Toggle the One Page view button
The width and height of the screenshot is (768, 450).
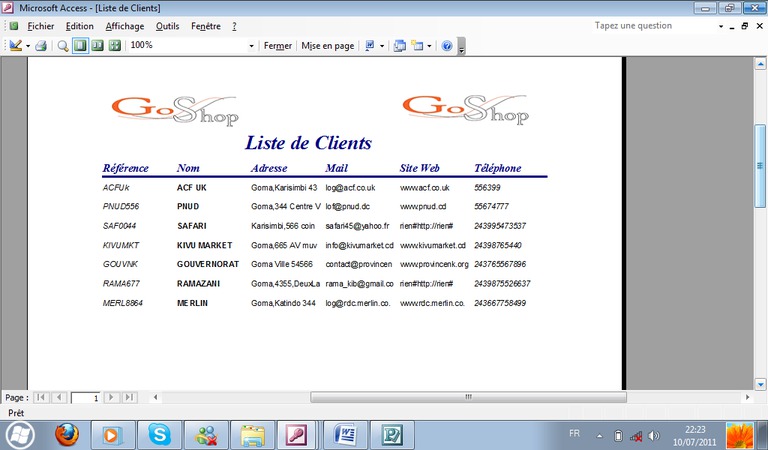pos(80,46)
